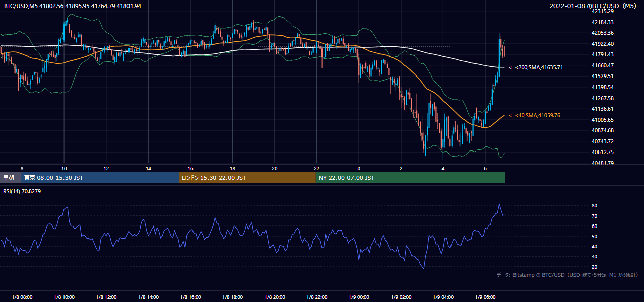Select the 1/8 18:00 time axis label
The height and width of the screenshot is (302, 644).
point(232,297)
